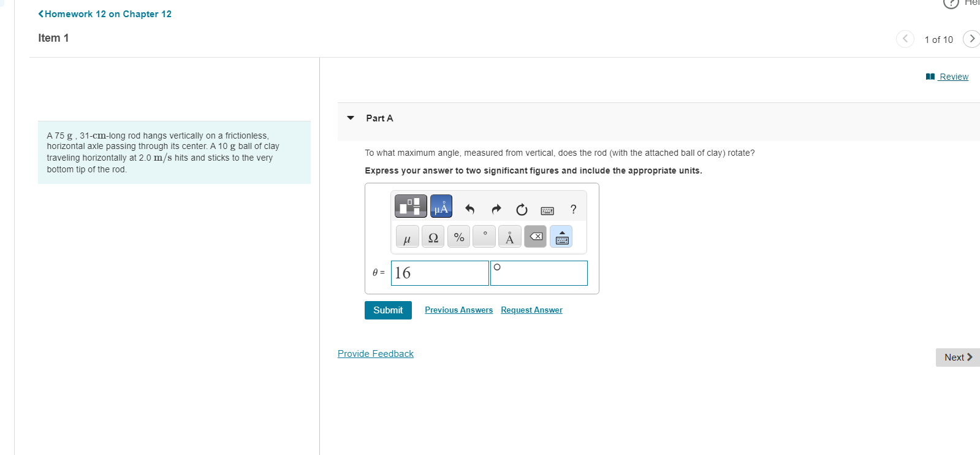The image size is (980, 455).
Task: Reset the answer box
Action: tap(522, 210)
